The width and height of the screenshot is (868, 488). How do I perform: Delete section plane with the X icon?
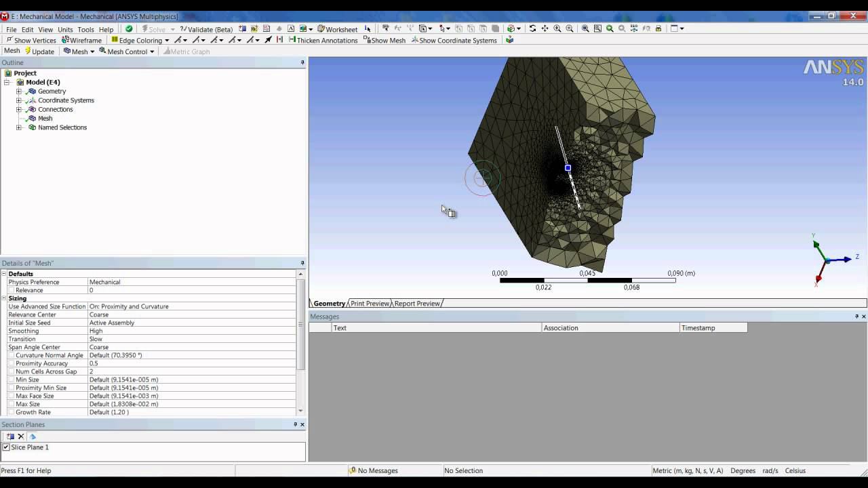tap(21, 436)
